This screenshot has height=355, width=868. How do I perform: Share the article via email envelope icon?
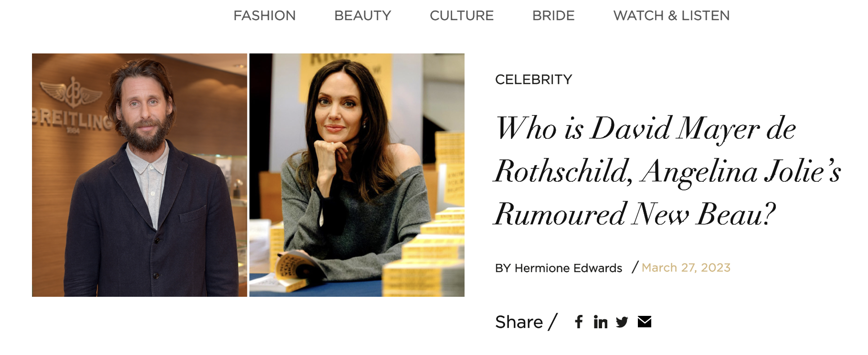click(x=645, y=322)
